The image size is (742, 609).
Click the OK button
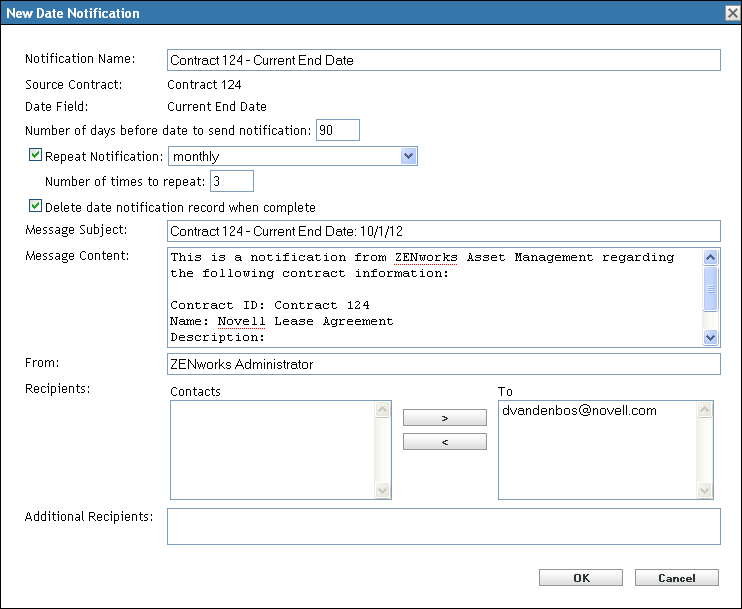click(581, 578)
